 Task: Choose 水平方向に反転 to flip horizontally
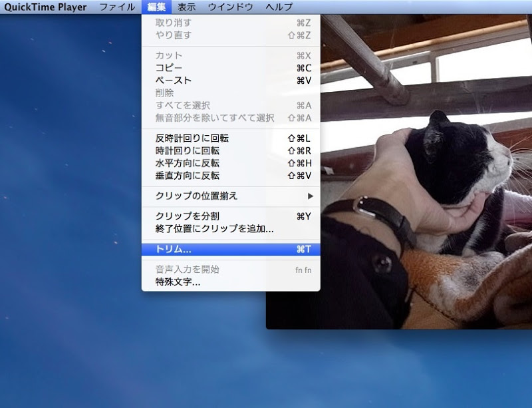coord(231,163)
